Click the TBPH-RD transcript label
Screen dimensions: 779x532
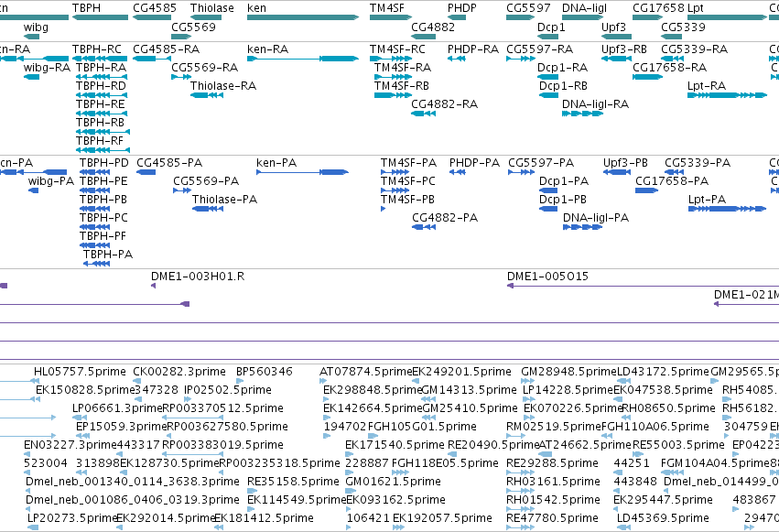(x=102, y=86)
